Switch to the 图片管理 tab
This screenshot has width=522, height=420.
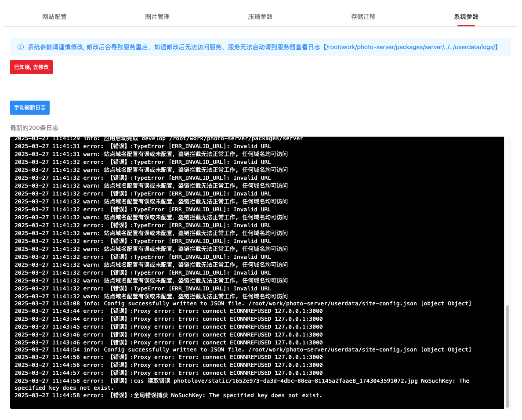(x=157, y=17)
